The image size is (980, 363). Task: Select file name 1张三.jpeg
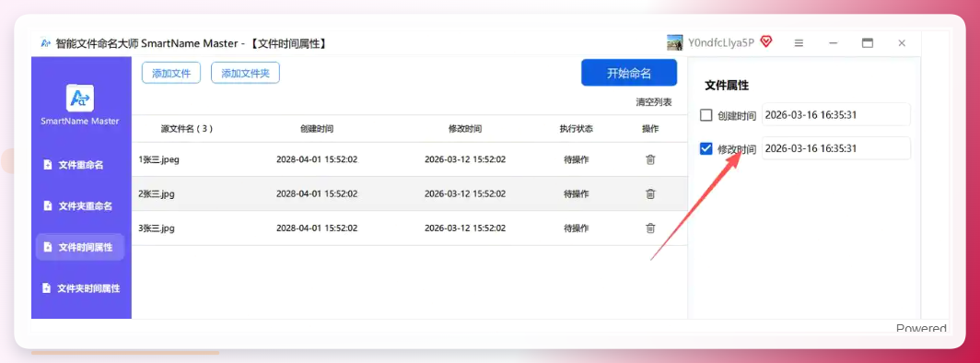pos(158,159)
